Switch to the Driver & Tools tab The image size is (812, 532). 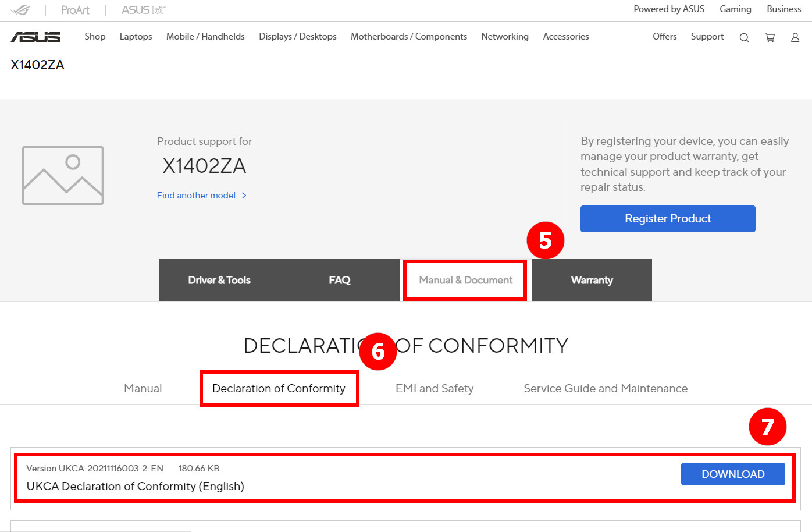219,280
